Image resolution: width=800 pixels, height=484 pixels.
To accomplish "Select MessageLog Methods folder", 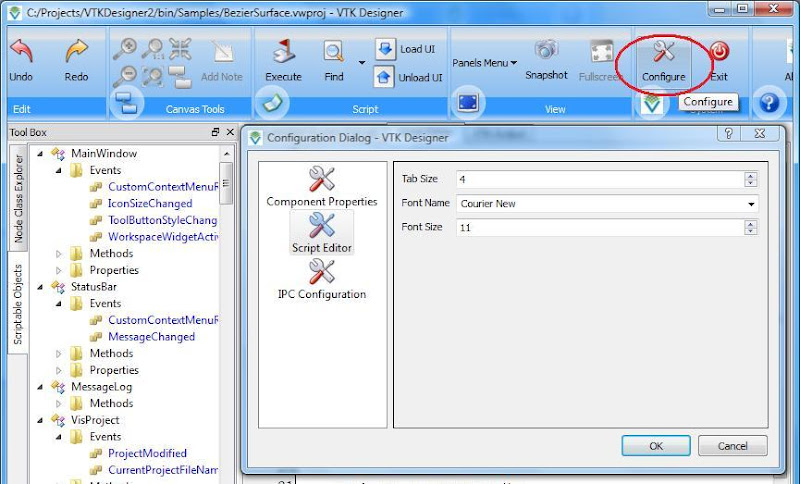I will pyautogui.click(x=111, y=403).
